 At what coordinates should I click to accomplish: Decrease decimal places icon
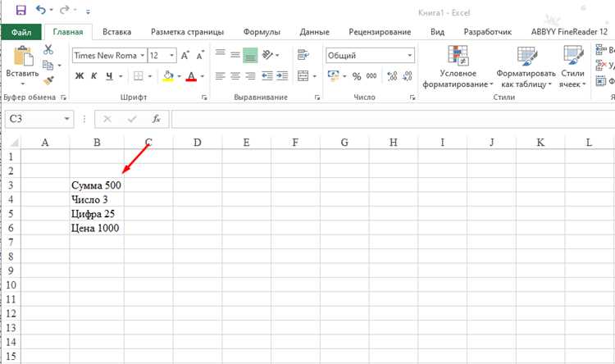click(408, 75)
